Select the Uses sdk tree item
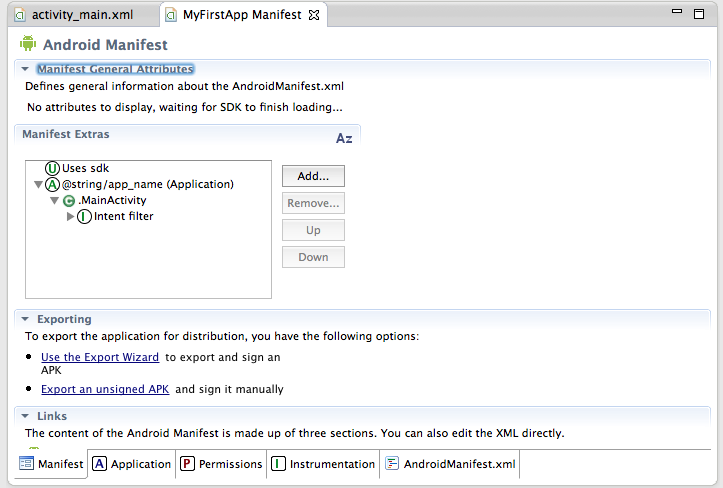 (86, 168)
